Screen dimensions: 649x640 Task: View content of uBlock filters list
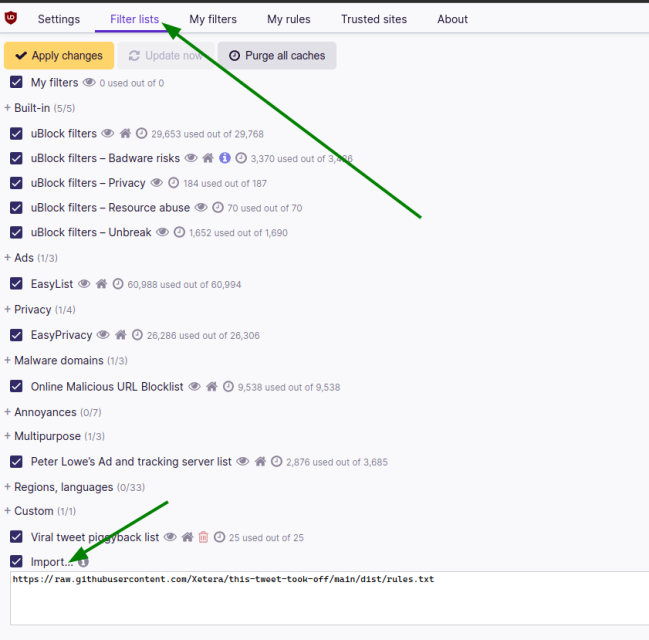[x=108, y=133]
